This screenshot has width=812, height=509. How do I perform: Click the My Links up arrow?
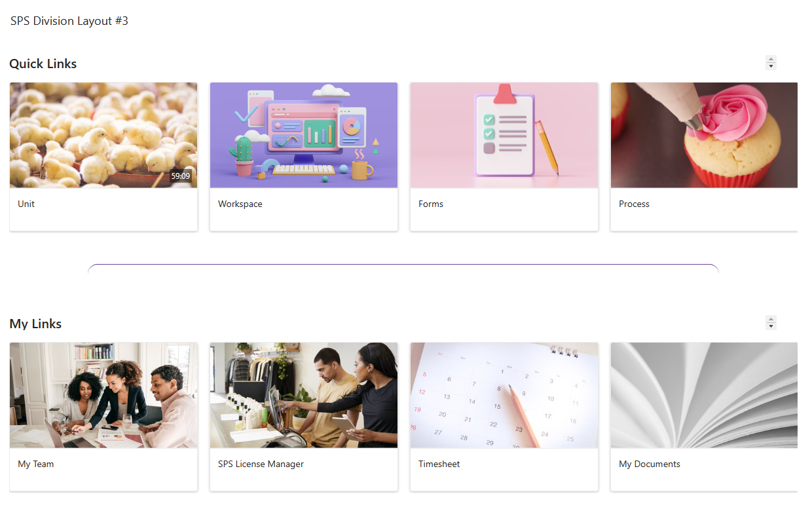tap(771, 319)
